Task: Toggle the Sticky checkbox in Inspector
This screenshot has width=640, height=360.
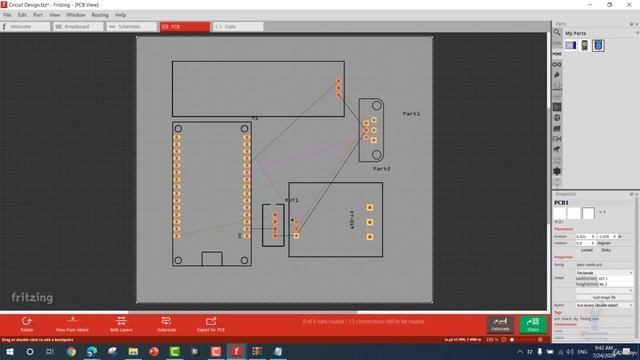Action: point(606,250)
